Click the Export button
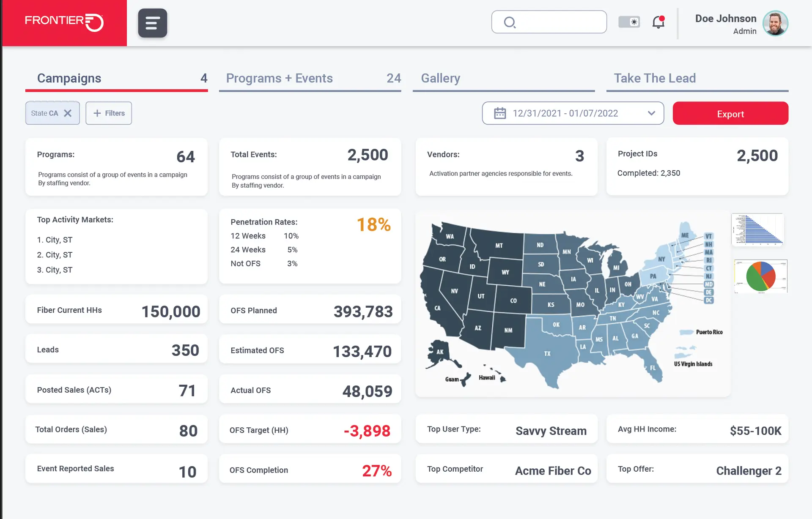This screenshot has width=812, height=519. pyautogui.click(x=730, y=113)
